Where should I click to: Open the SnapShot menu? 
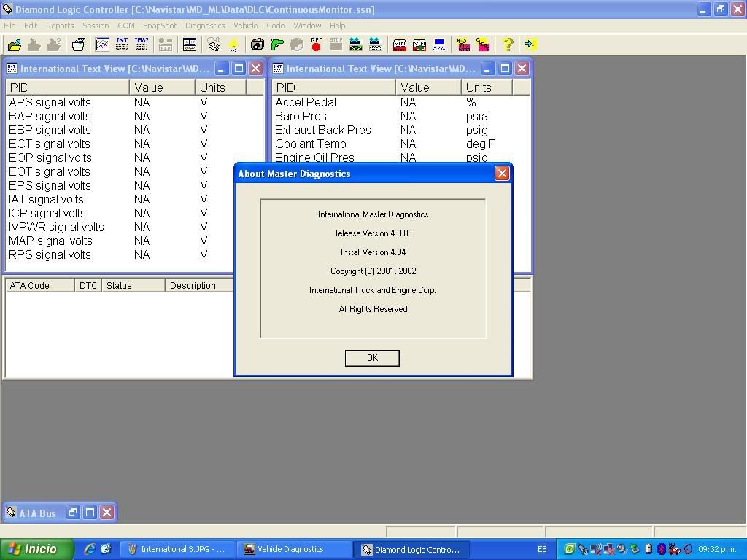point(160,26)
